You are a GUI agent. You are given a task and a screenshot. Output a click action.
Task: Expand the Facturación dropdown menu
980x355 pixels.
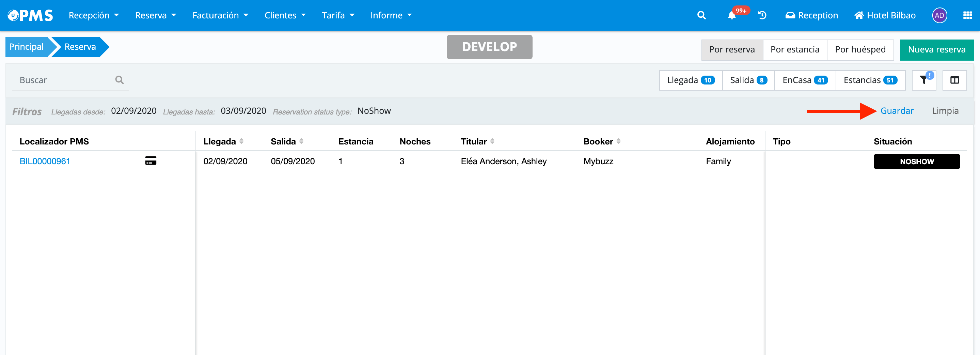[220, 15]
